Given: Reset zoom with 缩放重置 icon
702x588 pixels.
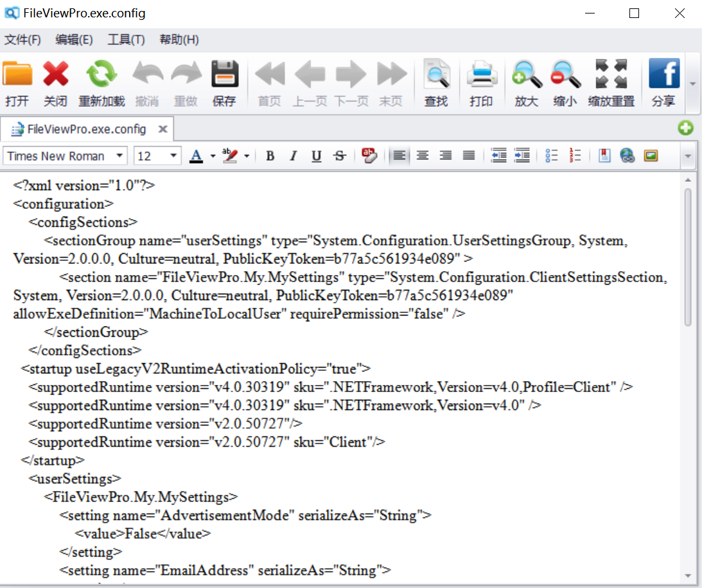Looking at the screenshot, I should (x=611, y=84).
